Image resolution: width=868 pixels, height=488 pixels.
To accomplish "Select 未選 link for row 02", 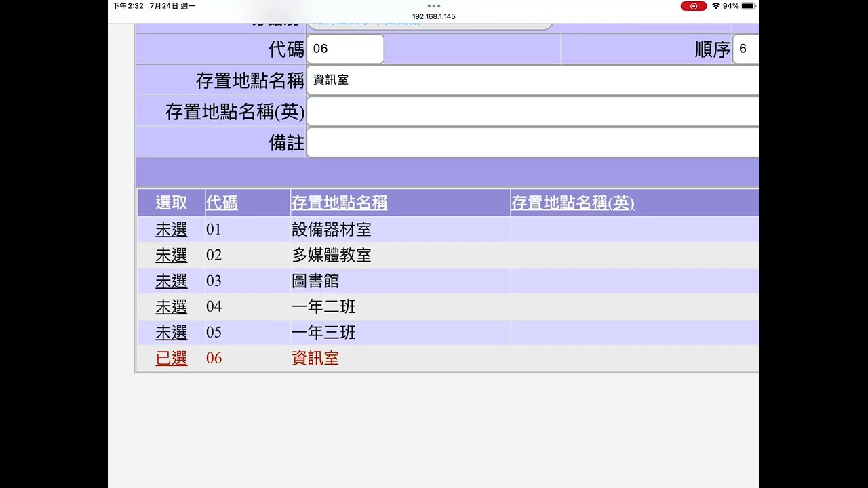I will coord(171,256).
